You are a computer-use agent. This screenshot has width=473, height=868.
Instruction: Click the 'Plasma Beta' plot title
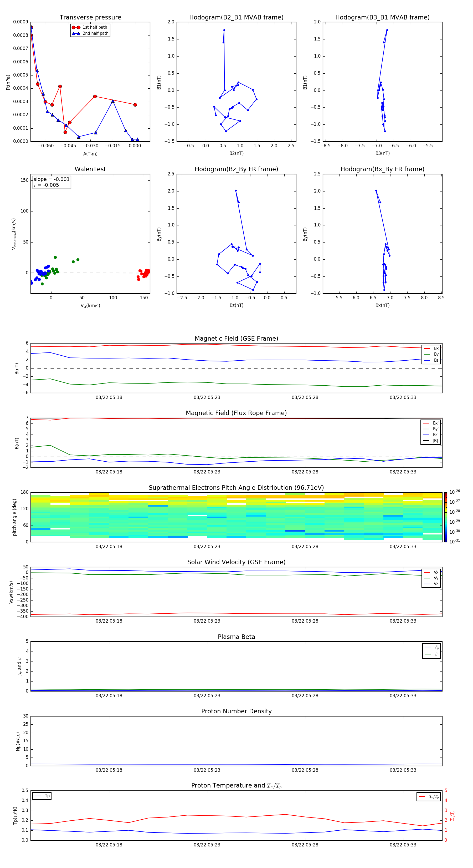click(x=236, y=637)
